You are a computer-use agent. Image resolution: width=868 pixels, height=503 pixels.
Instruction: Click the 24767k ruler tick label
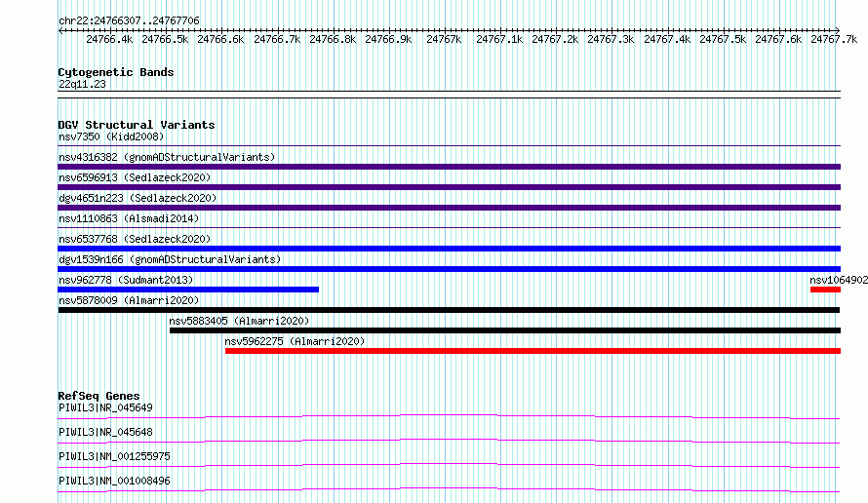(444, 39)
